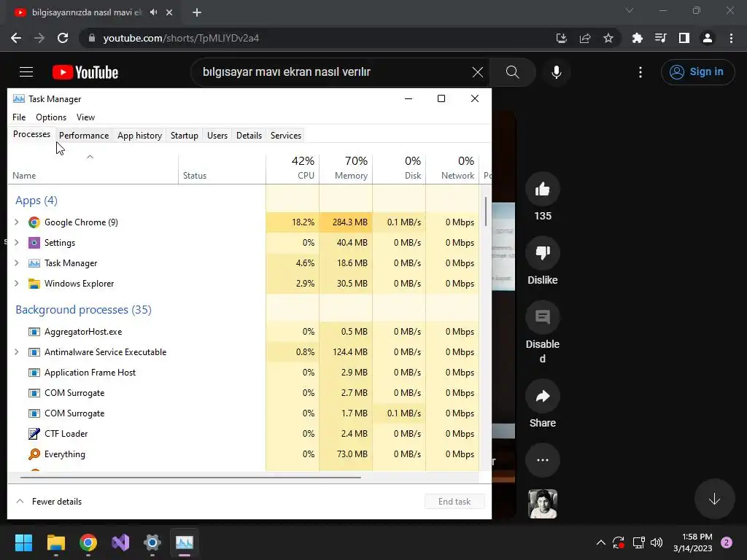Switch to the Startup tab
The width and height of the screenshot is (747, 560).
click(185, 136)
